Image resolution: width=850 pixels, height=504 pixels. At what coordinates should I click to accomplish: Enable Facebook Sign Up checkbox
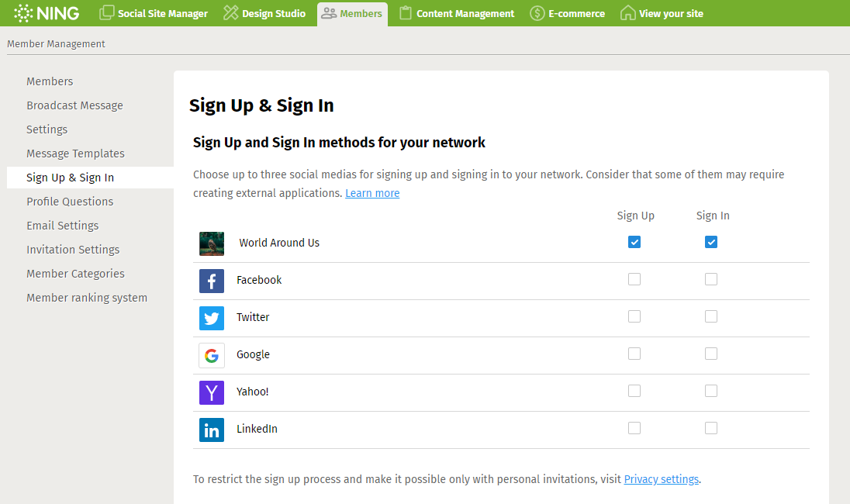coord(634,279)
